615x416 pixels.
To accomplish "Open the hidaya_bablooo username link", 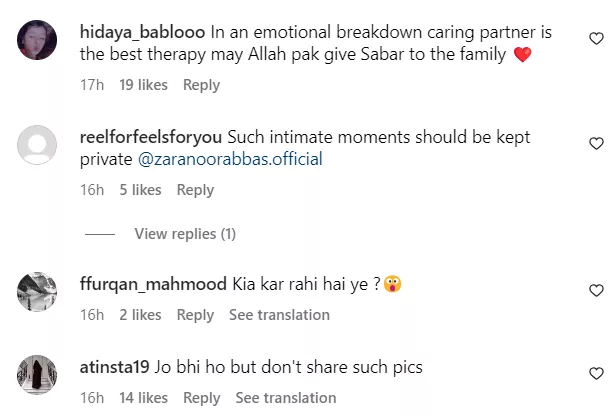I will tap(139, 33).
